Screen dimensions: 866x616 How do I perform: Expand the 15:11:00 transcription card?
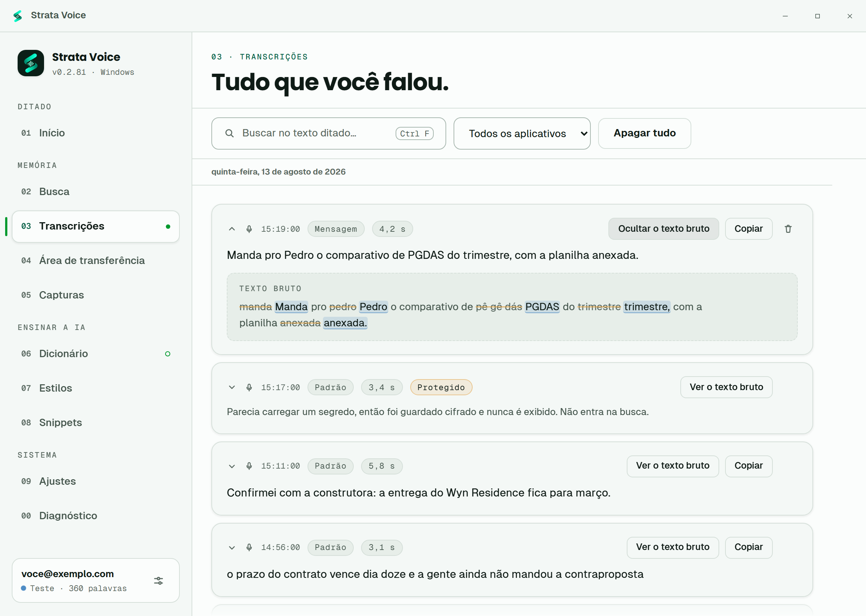tap(232, 466)
